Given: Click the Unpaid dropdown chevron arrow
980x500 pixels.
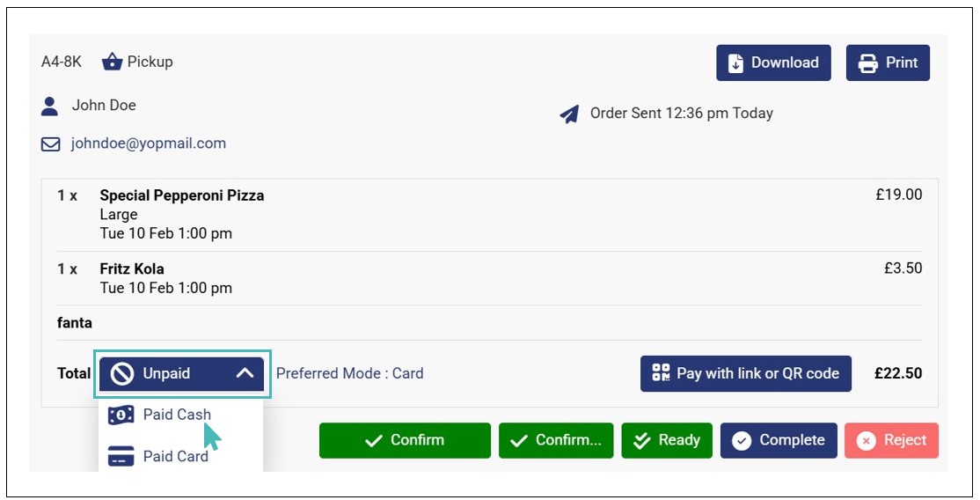Looking at the screenshot, I should pos(245,373).
